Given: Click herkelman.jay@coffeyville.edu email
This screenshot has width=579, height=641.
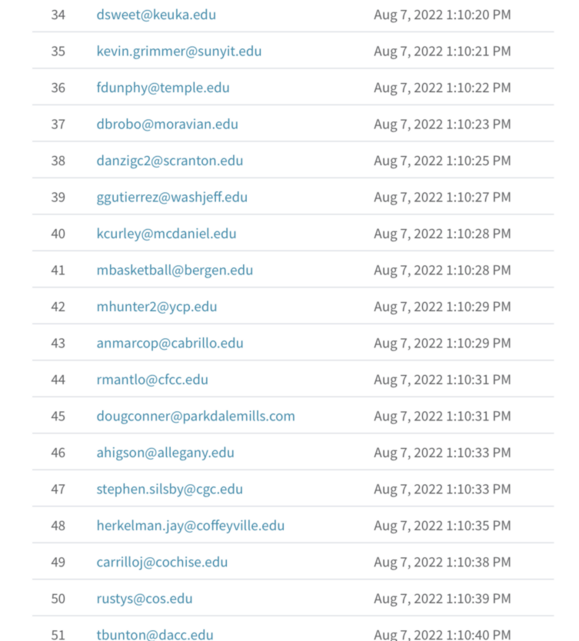Looking at the screenshot, I should (x=191, y=526).
